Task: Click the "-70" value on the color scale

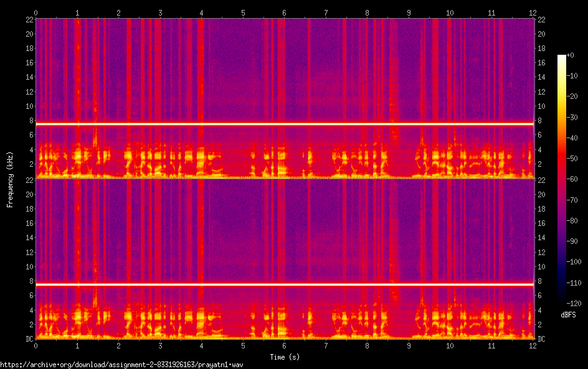Action: tap(572, 200)
